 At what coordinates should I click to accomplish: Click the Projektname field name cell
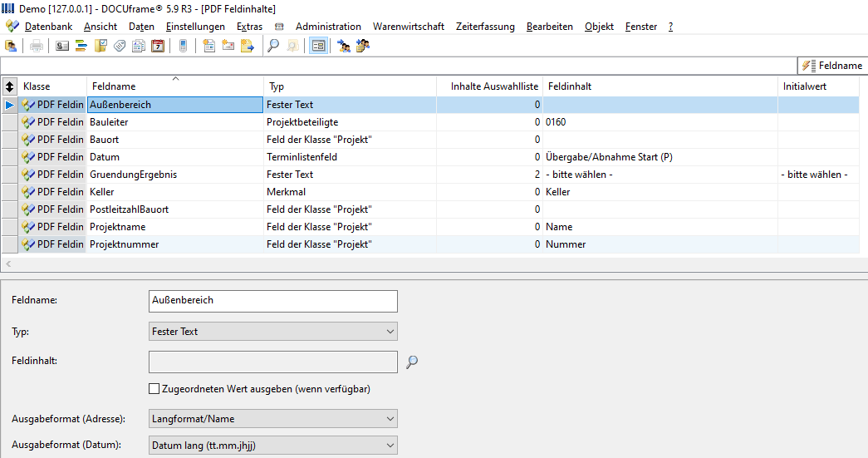175,227
